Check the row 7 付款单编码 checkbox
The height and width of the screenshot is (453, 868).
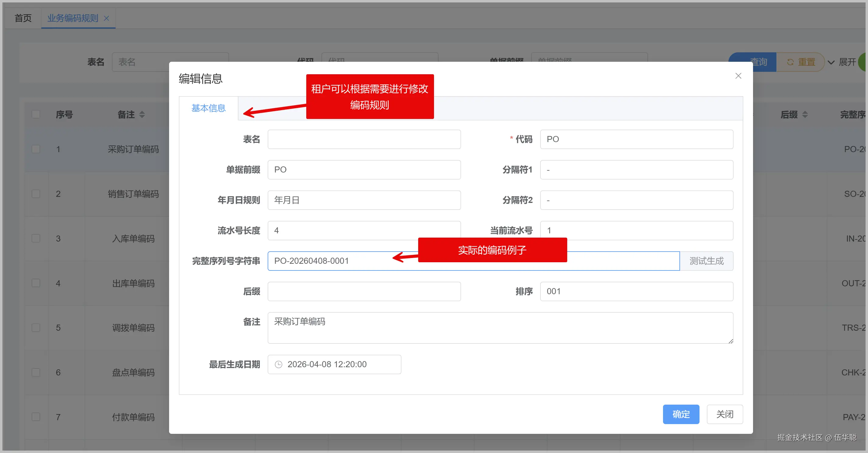click(36, 417)
